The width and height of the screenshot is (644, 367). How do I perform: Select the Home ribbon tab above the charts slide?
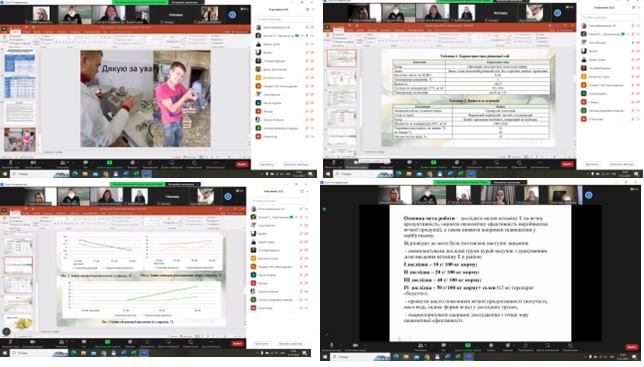(15, 213)
